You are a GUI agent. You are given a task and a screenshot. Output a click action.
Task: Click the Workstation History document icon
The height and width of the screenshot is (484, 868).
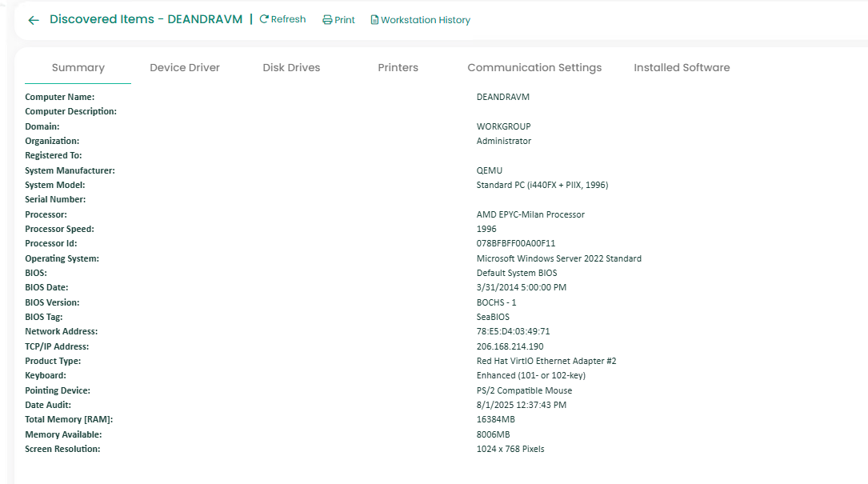click(374, 20)
